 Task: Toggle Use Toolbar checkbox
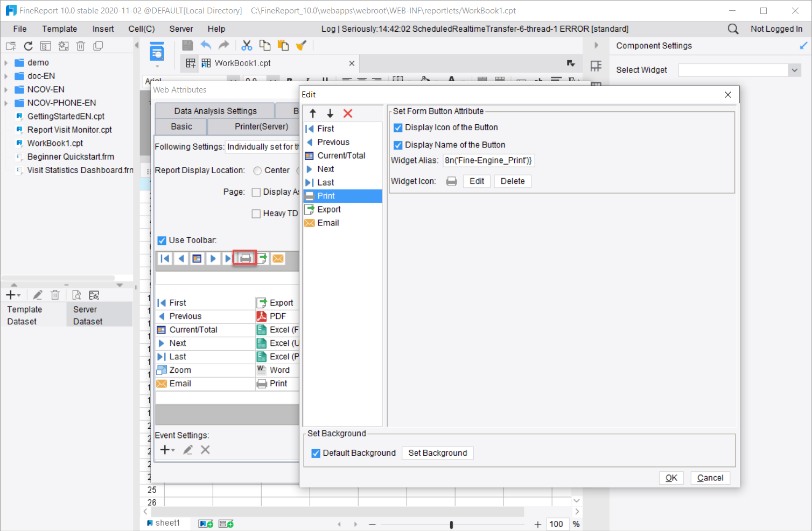click(x=162, y=240)
